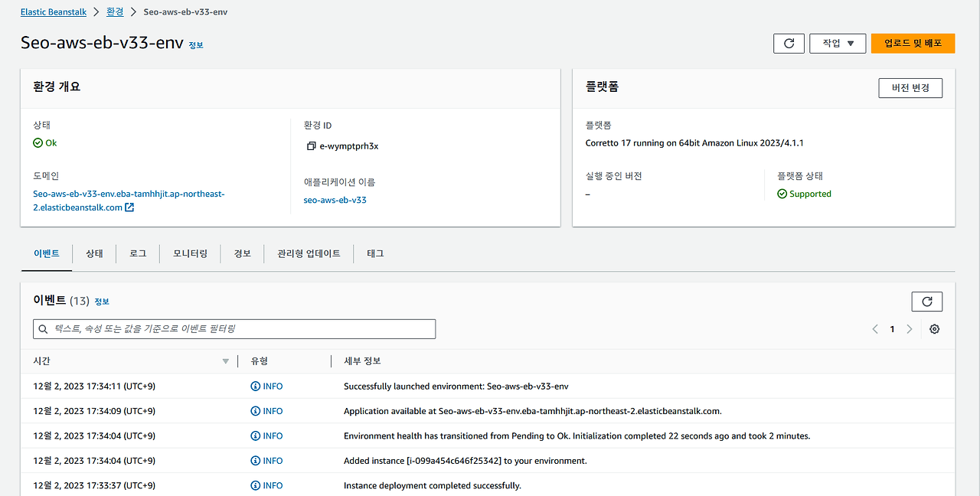Click the 업로드 및 배포 button
Screen dimensions: 980x496
pos(913,44)
